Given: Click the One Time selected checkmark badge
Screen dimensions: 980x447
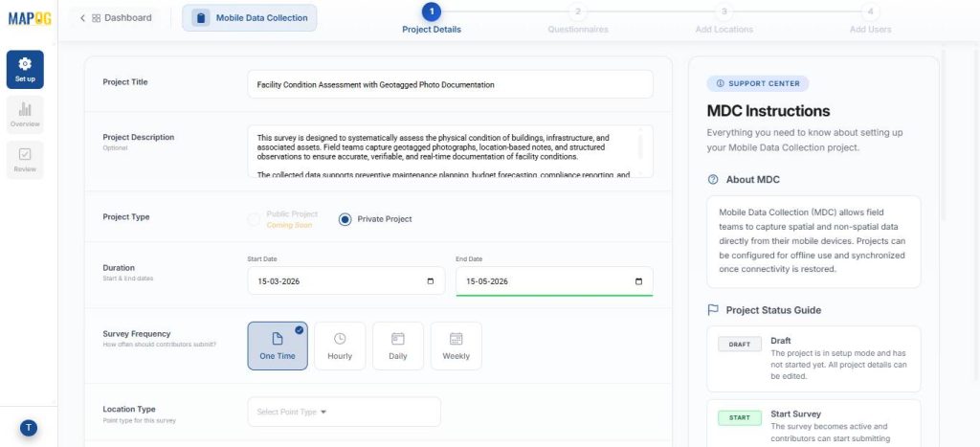Looking at the screenshot, I should pos(300,330).
